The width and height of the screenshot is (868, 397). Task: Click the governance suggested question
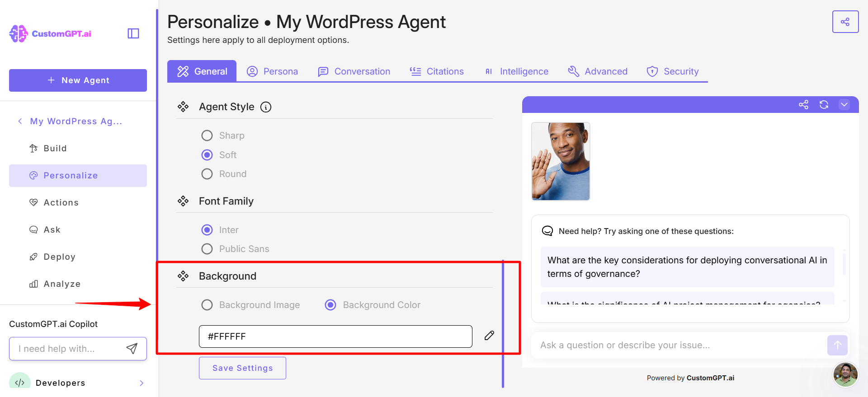(687, 267)
